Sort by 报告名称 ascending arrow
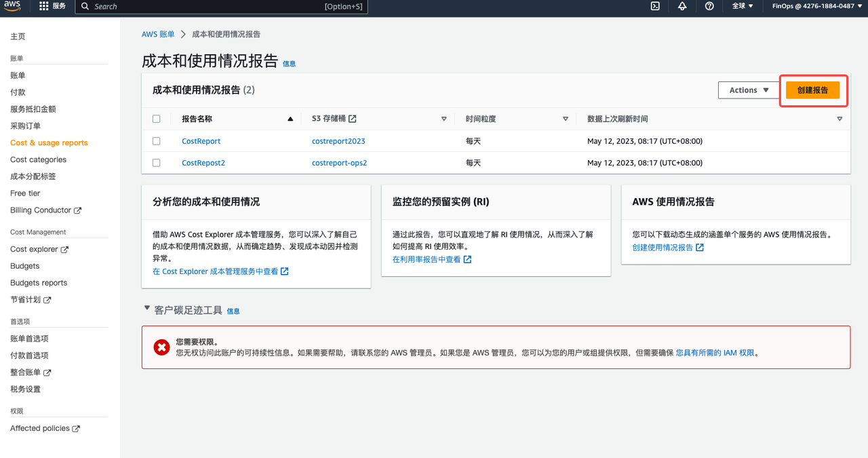 tap(290, 119)
